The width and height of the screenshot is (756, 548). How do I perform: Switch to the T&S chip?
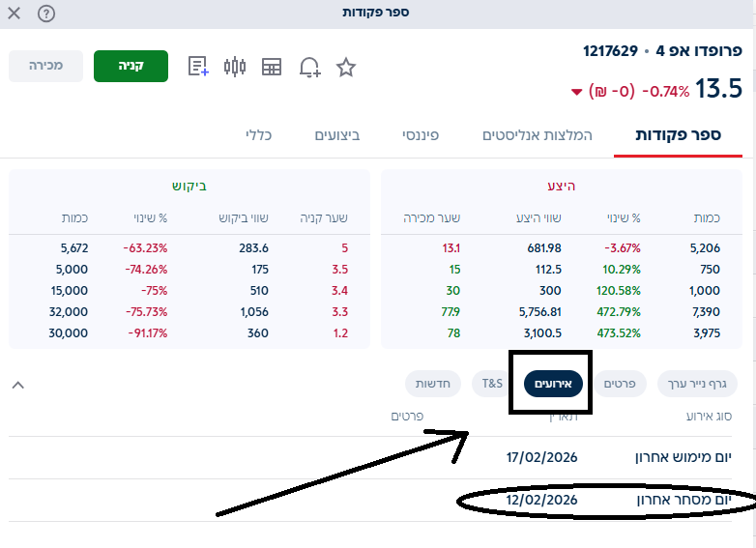coord(493,384)
